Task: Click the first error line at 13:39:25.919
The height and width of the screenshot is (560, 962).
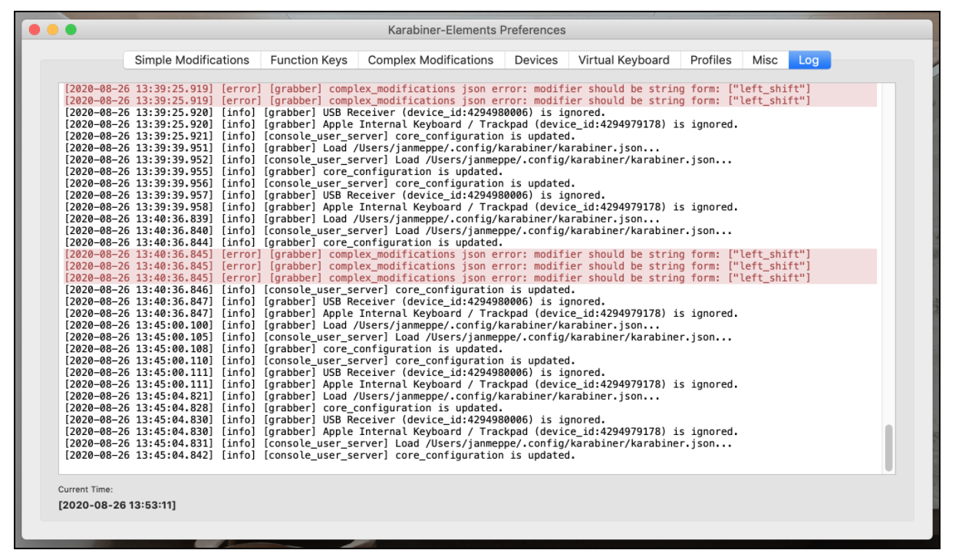Action: [x=437, y=89]
